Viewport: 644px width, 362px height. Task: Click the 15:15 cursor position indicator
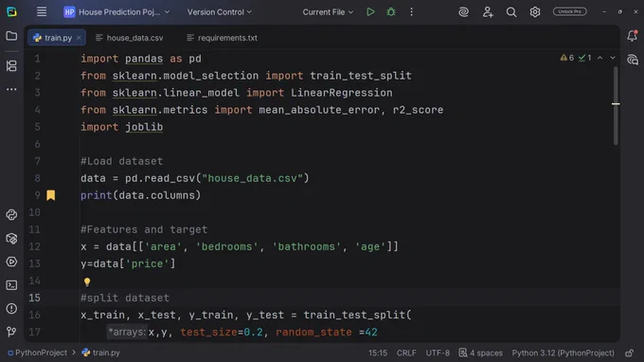378,353
